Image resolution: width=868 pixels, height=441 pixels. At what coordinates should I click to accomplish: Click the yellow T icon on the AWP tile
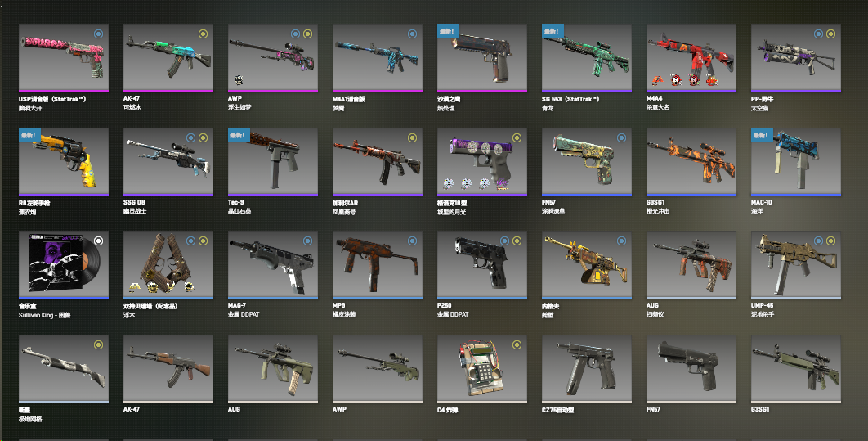(x=307, y=34)
